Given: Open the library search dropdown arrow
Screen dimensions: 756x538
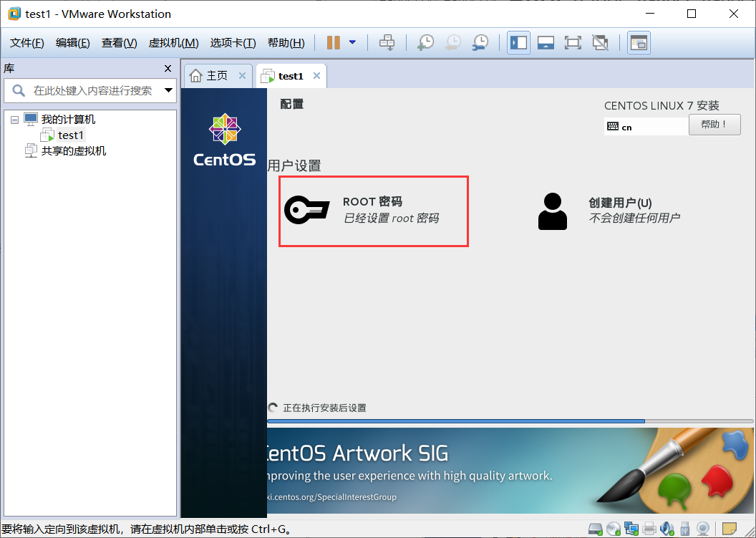Looking at the screenshot, I should coord(168,90).
